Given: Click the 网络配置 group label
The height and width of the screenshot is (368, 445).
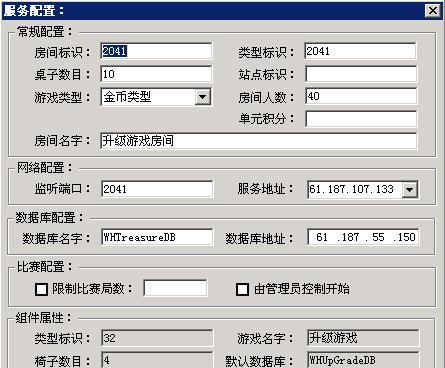Looking at the screenshot, I should (x=44, y=168).
